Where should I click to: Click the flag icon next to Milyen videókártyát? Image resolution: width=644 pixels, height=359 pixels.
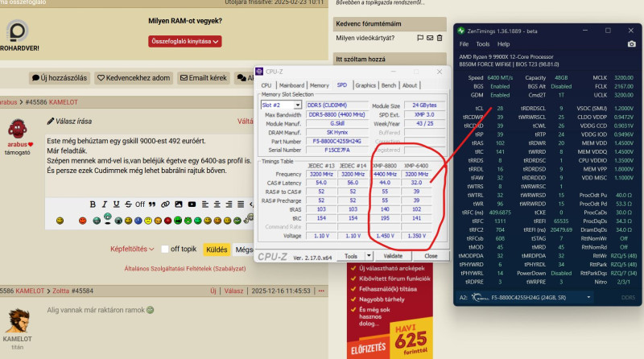[x=419, y=38]
